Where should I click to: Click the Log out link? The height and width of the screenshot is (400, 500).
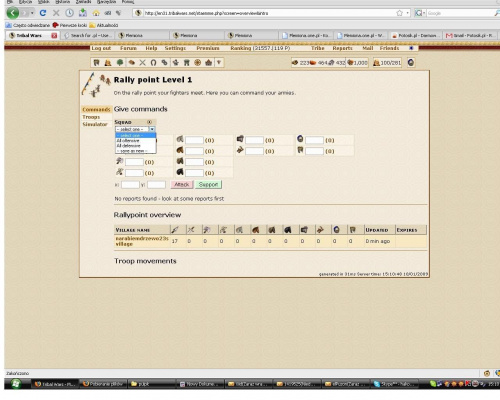click(101, 48)
